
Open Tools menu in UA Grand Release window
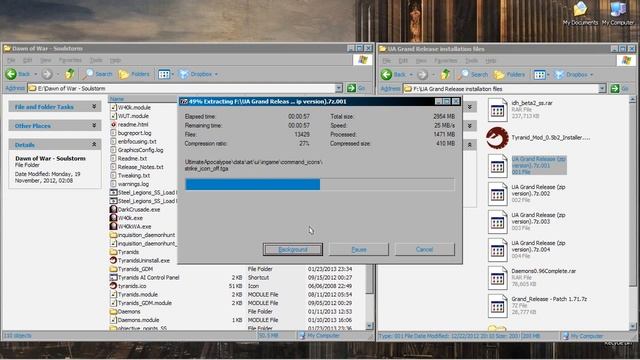(x=471, y=60)
